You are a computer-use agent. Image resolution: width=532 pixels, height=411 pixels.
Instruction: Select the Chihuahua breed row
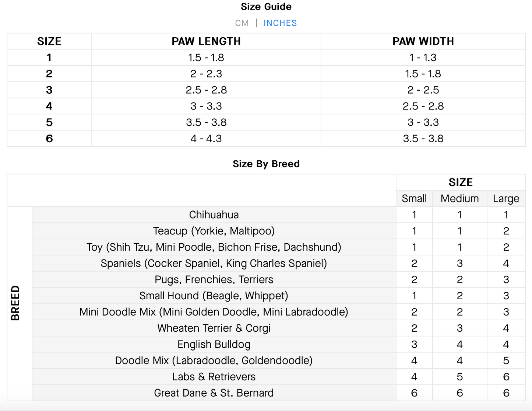[x=214, y=215]
